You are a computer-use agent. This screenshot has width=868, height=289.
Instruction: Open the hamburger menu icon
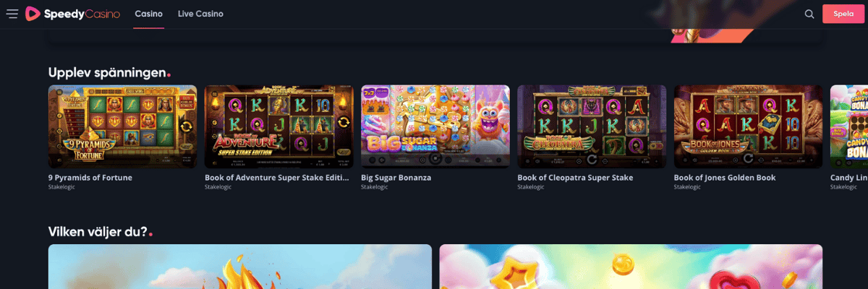coord(12,14)
